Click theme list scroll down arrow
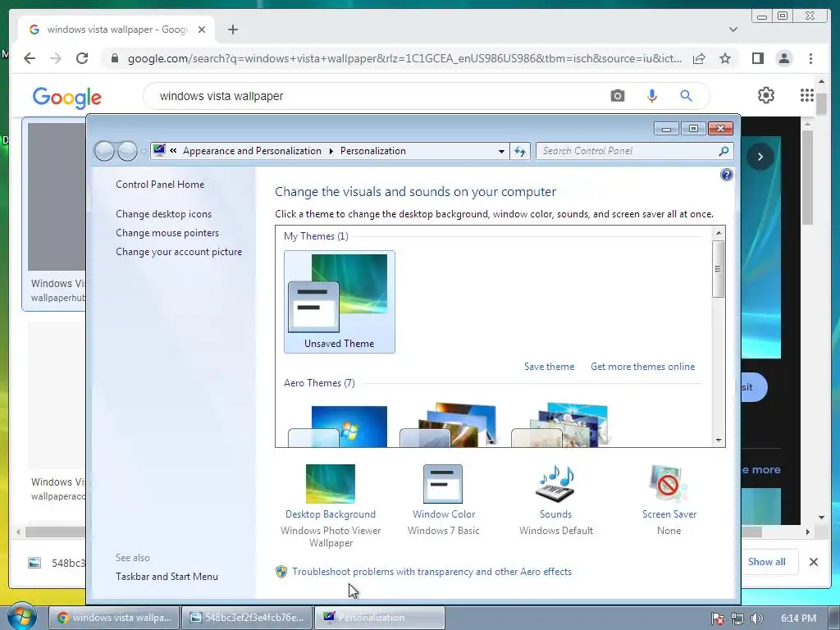Screen dimensions: 840x630 (719, 441)
